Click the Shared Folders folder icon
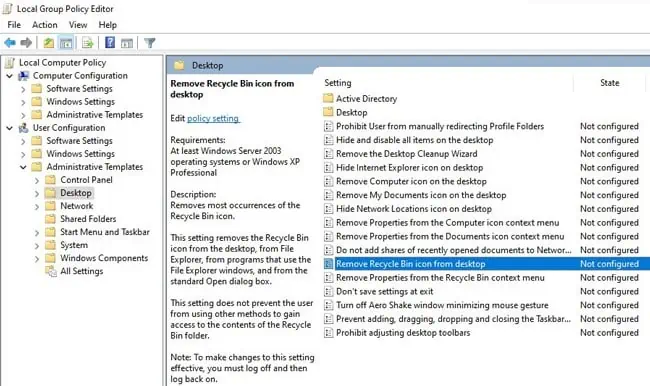Screen dimensions: 650x386 [x=50, y=218]
